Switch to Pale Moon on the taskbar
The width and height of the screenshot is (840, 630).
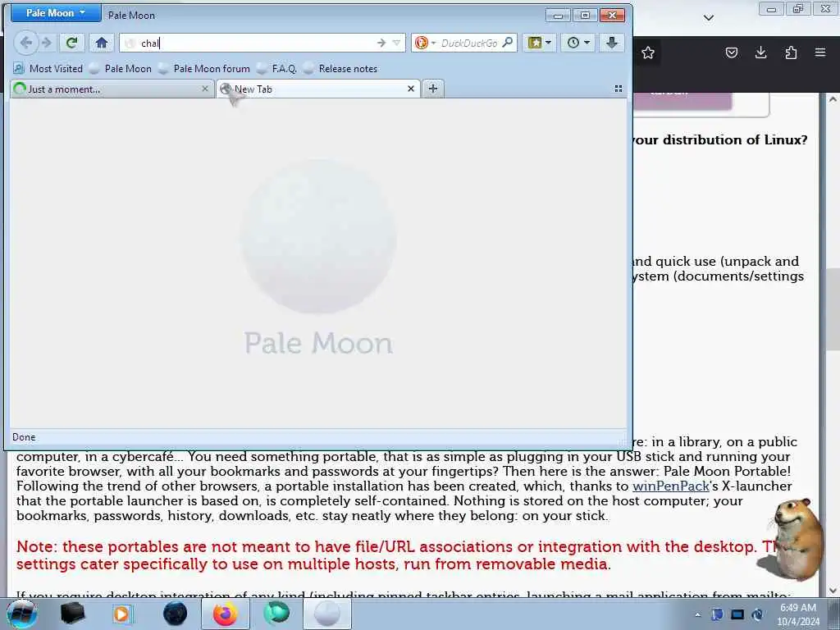[x=327, y=614]
